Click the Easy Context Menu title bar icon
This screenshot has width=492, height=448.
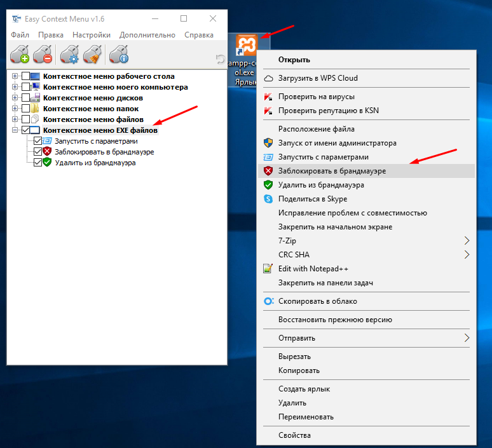pyautogui.click(x=17, y=19)
